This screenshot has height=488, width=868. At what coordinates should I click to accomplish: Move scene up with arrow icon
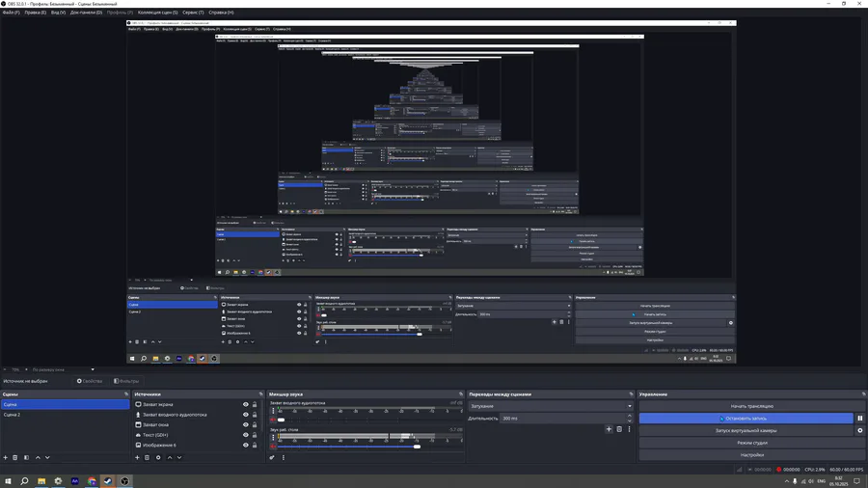pyautogui.click(x=38, y=457)
